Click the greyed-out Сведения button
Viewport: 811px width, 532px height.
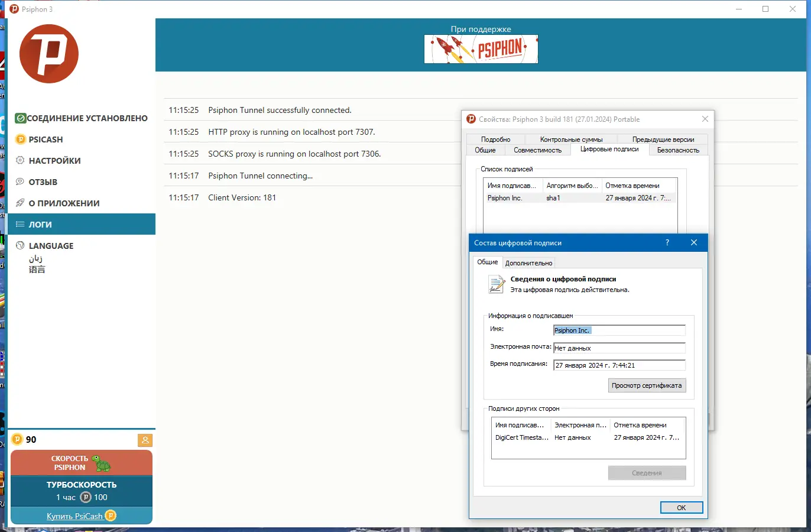[x=647, y=473]
